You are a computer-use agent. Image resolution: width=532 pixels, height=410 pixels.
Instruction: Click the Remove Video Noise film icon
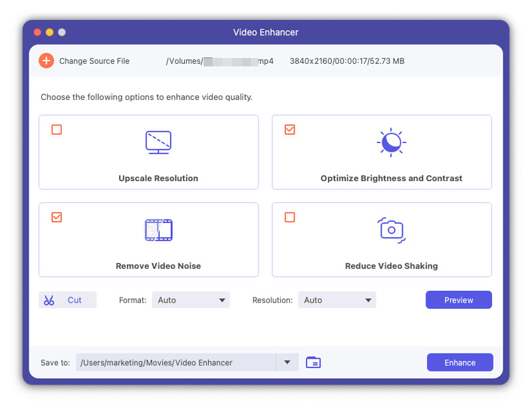pos(158,230)
